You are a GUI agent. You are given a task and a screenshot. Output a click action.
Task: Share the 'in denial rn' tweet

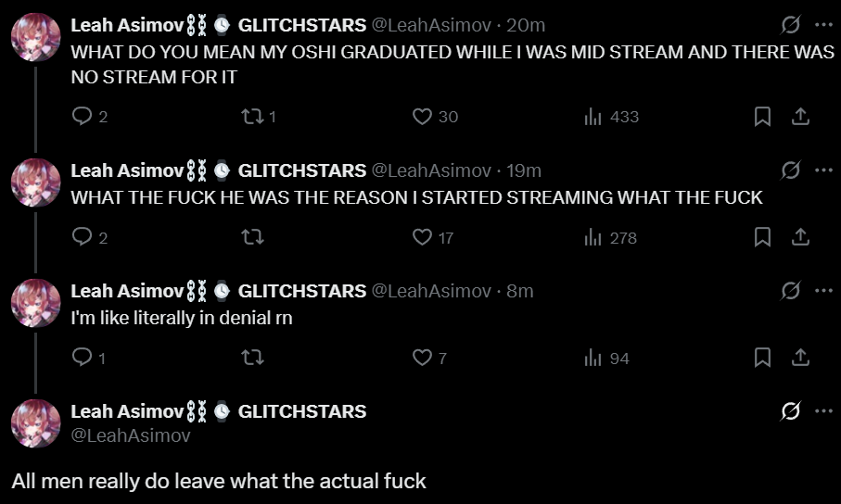[800, 358]
